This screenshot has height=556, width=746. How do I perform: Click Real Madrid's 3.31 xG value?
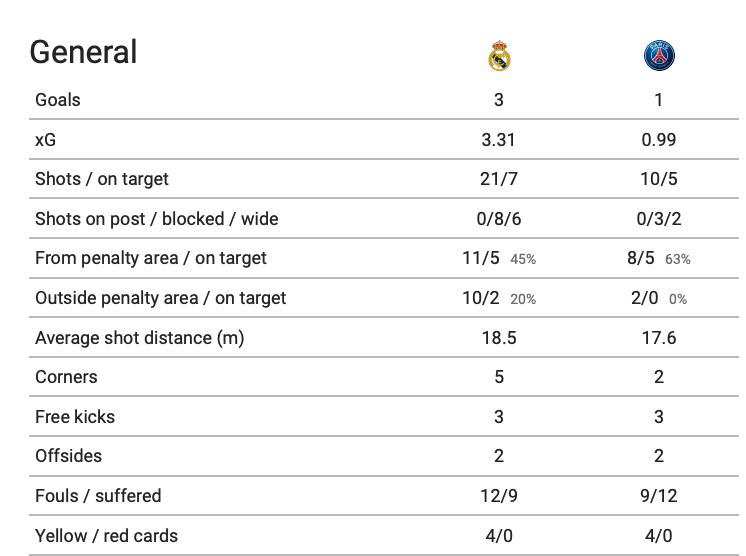click(499, 140)
